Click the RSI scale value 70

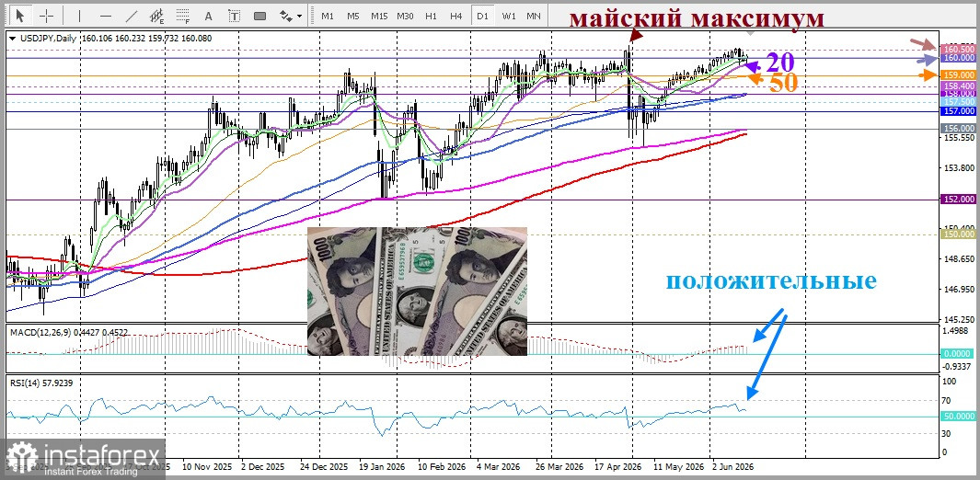tap(948, 401)
